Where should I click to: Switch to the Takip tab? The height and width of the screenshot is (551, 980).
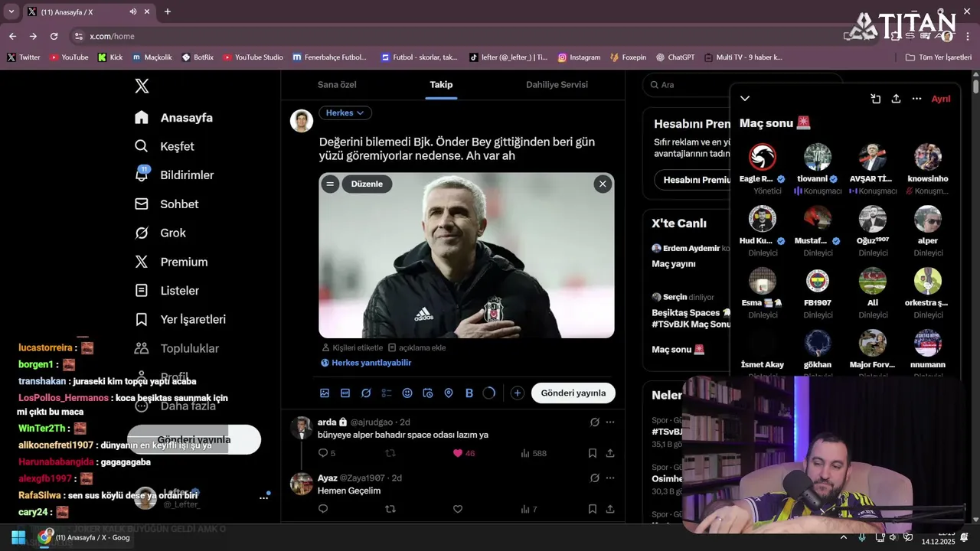pyautogui.click(x=441, y=85)
